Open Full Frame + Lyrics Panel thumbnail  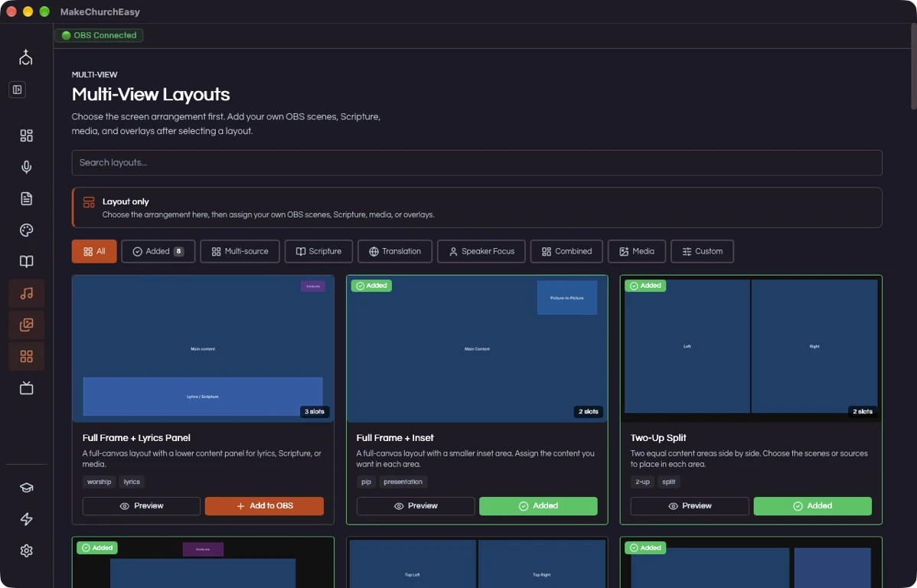point(203,348)
